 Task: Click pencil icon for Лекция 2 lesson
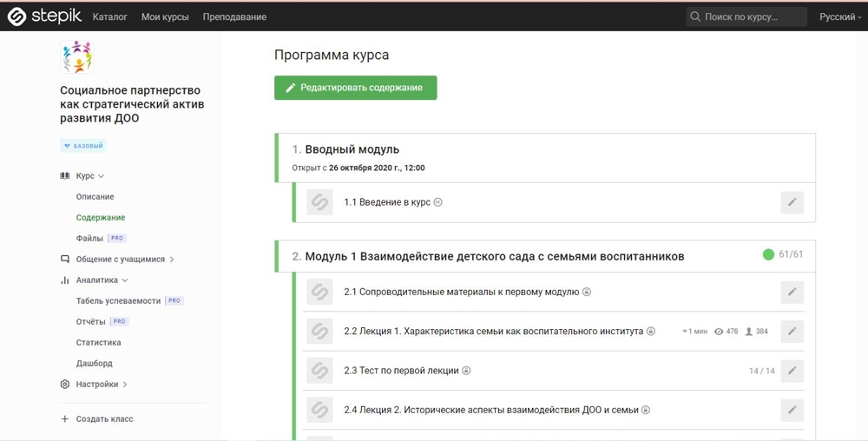792,410
